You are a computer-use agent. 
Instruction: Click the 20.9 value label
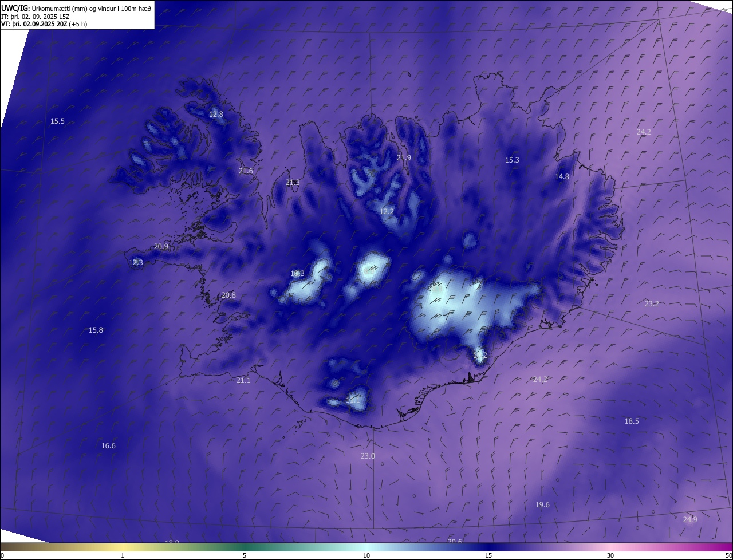point(161,246)
